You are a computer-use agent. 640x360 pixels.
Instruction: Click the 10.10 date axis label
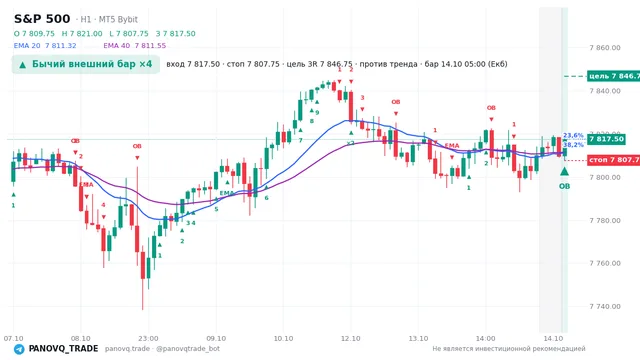(283, 338)
